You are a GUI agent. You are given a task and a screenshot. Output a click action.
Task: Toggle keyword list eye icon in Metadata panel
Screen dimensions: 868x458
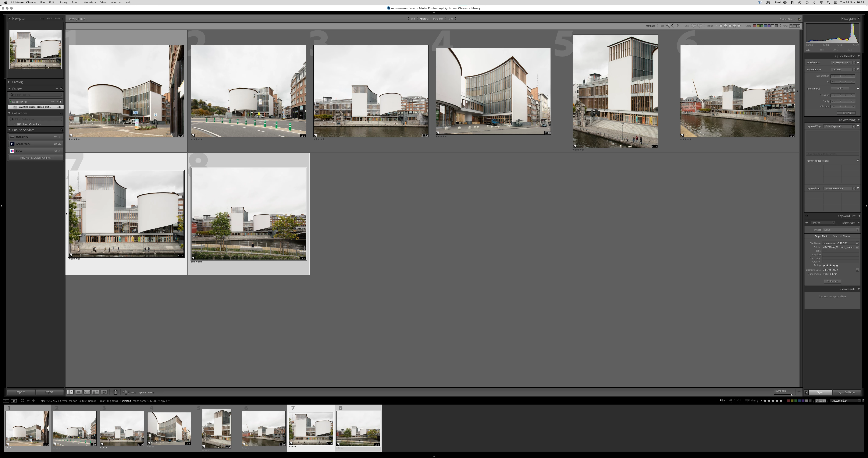(807, 223)
